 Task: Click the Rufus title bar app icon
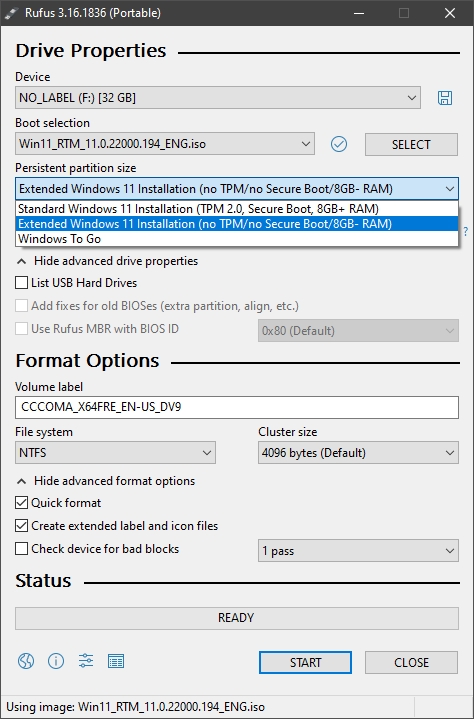pyautogui.click(x=11, y=13)
